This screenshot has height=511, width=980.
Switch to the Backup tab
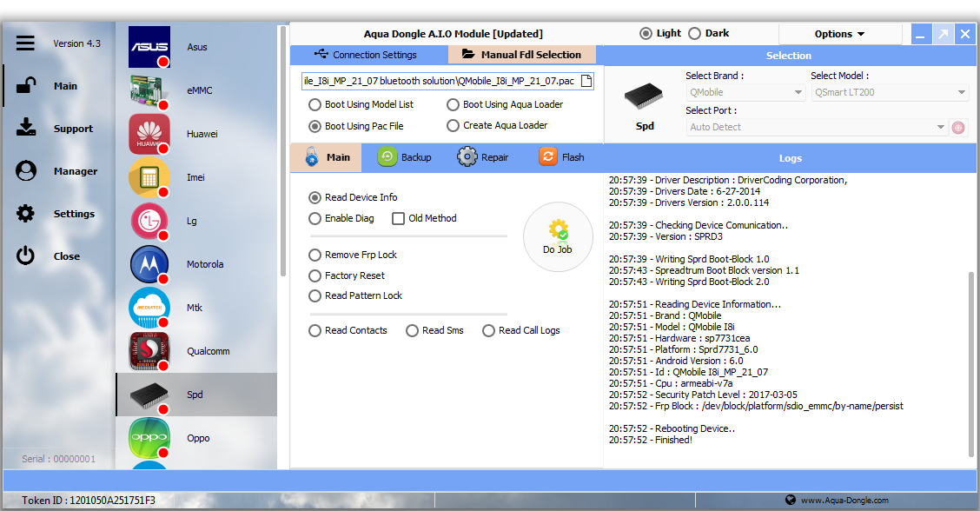[x=404, y=157]
